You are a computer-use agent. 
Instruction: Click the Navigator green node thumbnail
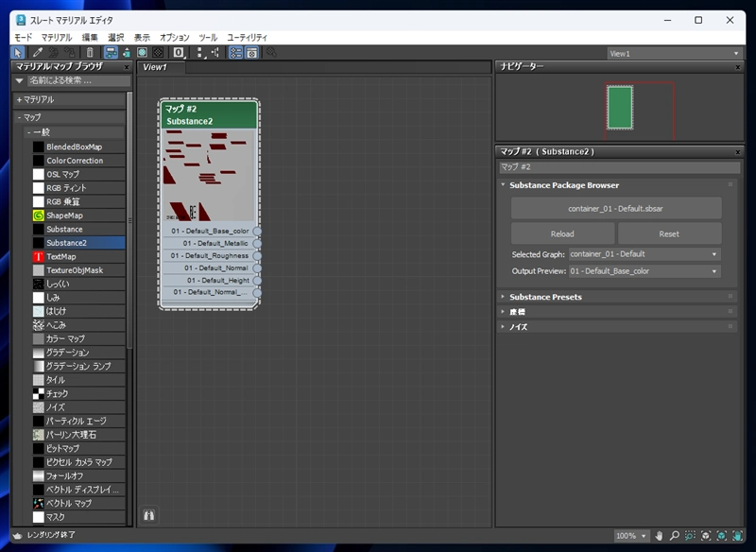[x=620, y=107]
